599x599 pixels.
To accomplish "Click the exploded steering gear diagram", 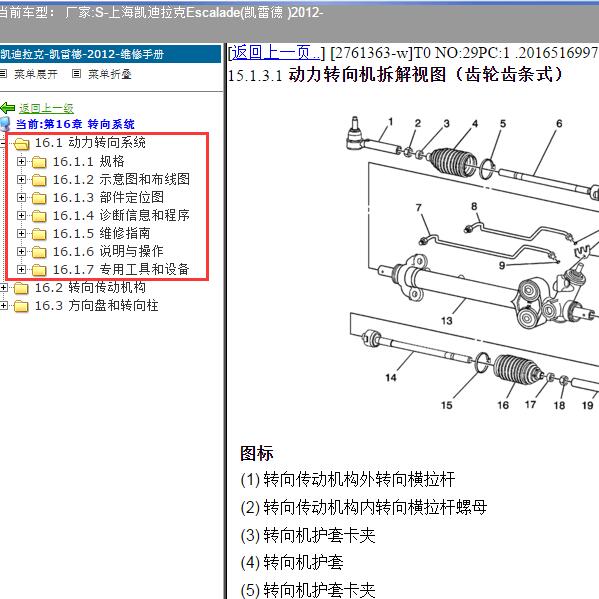I will click(472, 264).
